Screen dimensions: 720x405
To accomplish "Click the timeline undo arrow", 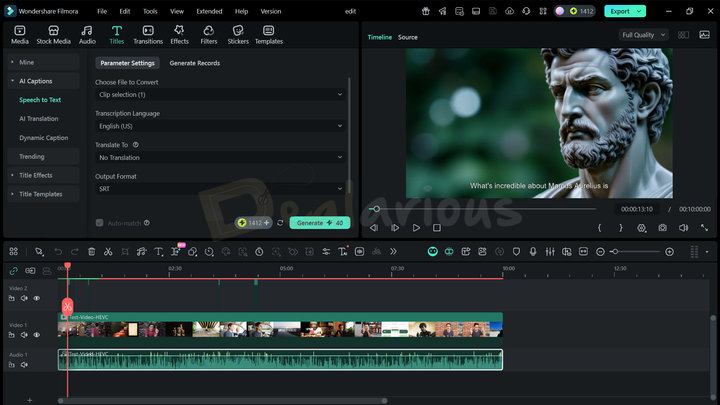I will [58, 252].
